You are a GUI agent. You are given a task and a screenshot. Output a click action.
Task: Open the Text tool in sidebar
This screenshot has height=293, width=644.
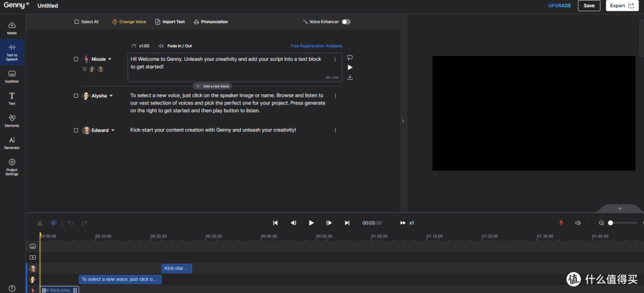coord(12,98)
